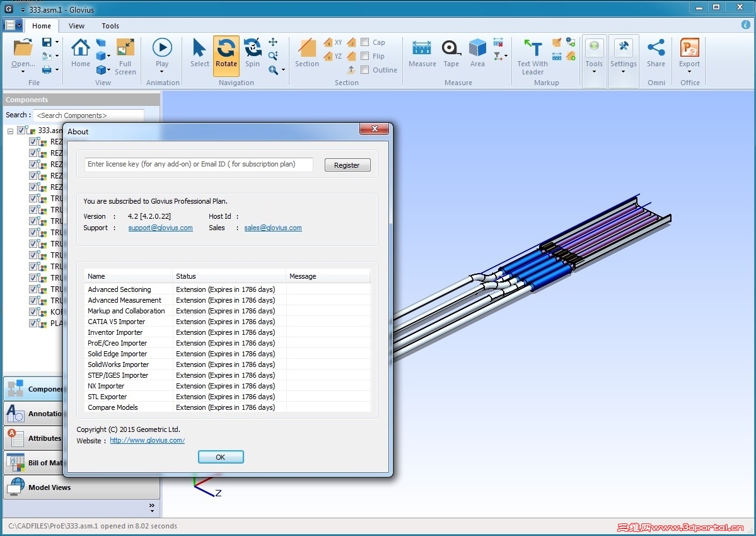Viewport: 756px width, 536px height.
Task: Select the CATIA V5 Importer row
Action: (x=228, y=322)
